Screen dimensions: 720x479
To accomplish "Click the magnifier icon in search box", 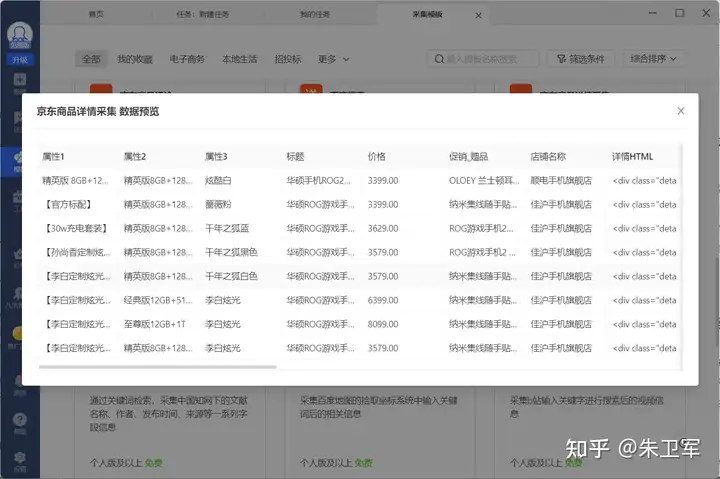I will pyautogui.click(x=439, y=59).
